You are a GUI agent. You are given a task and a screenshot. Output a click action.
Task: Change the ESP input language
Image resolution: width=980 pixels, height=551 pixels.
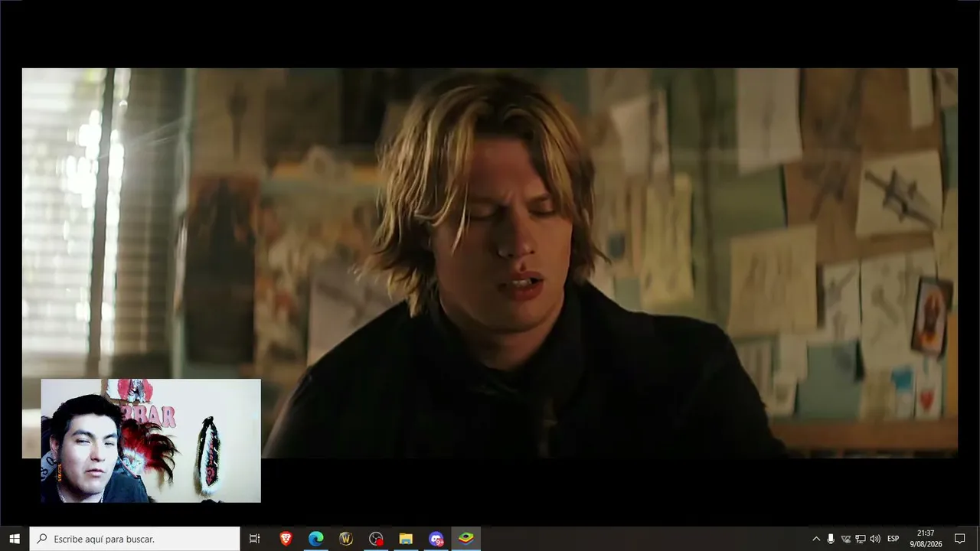click(893, 539)
